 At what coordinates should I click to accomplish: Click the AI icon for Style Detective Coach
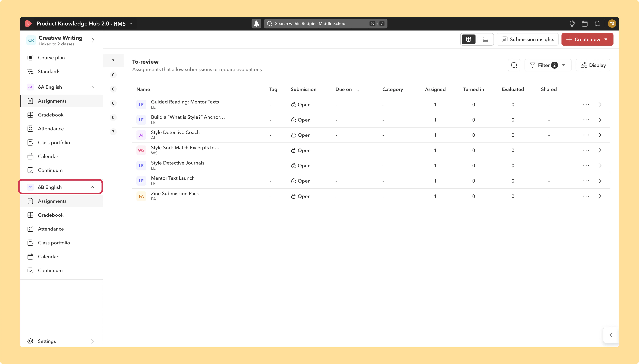[x=141, y=135]
